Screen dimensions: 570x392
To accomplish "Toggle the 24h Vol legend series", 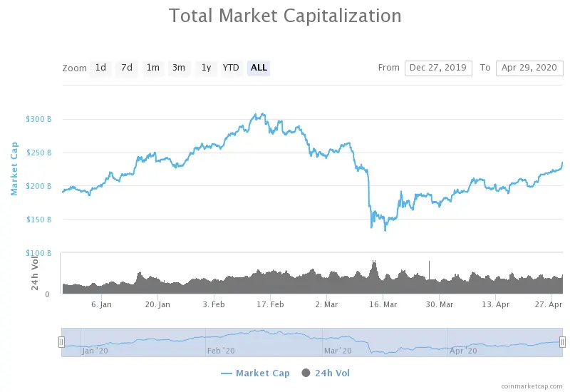I will [332, 373].
